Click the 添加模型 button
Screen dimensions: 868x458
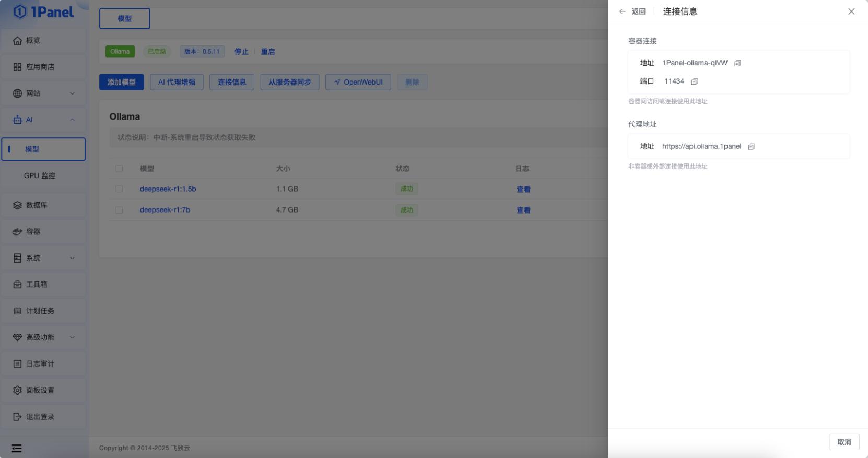point(122,82)
